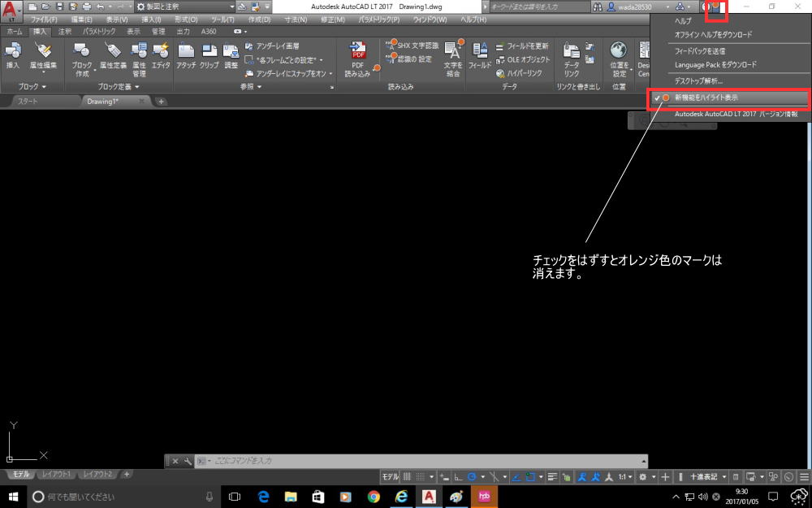Open 認識の設定 recognition settings
The height and width of the screenshot is (508, 812).
[409, 59]
